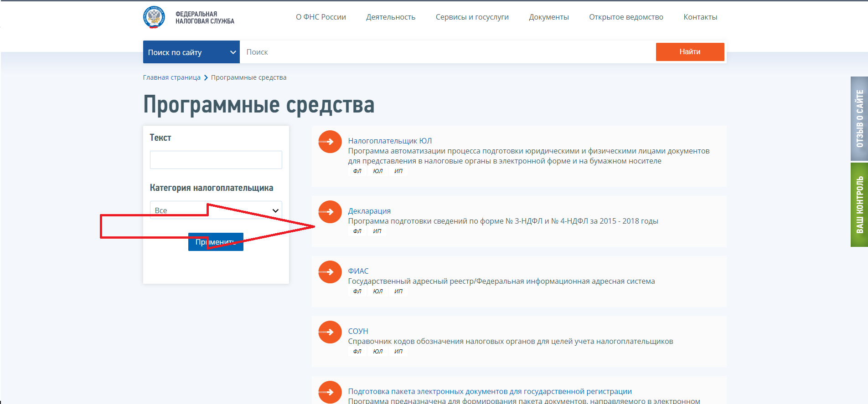Click the Federal Tax Service emblem logo

154,17
